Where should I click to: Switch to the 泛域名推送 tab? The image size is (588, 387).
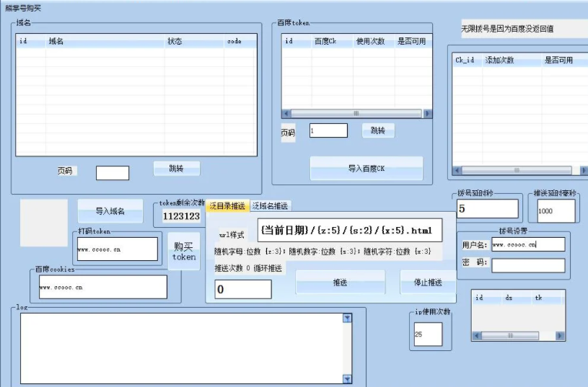270,205
